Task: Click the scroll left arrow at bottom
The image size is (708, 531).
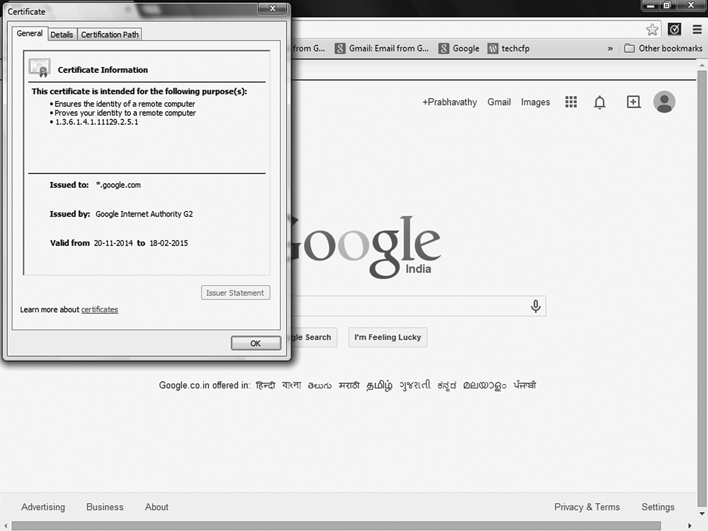Action: coord(5,526)
